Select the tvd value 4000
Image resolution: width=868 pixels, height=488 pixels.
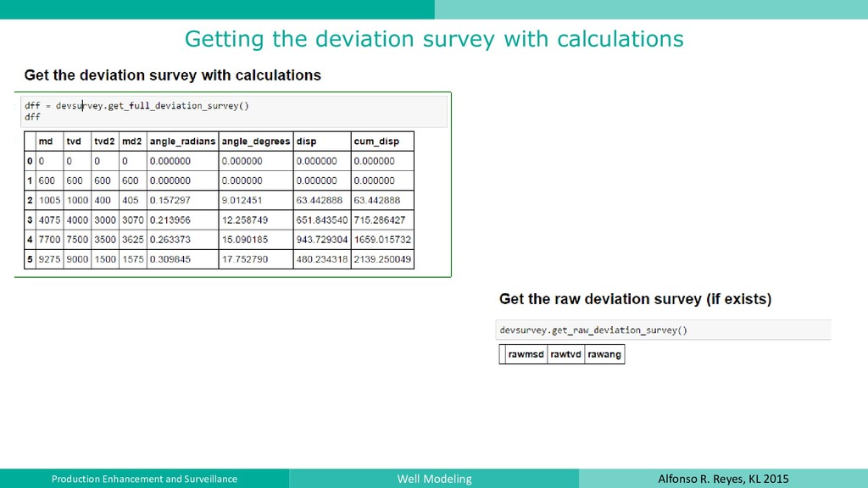click(77, 219)
